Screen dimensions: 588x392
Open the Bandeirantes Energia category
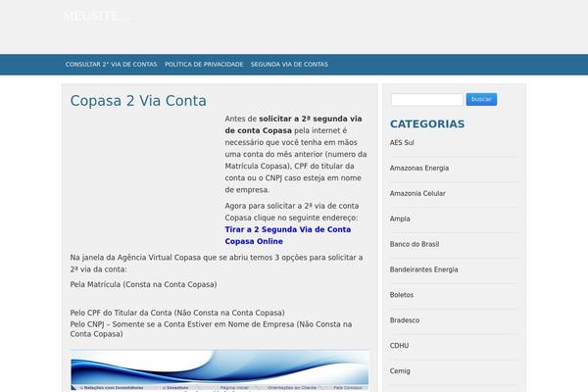click(x=423, y=269)
